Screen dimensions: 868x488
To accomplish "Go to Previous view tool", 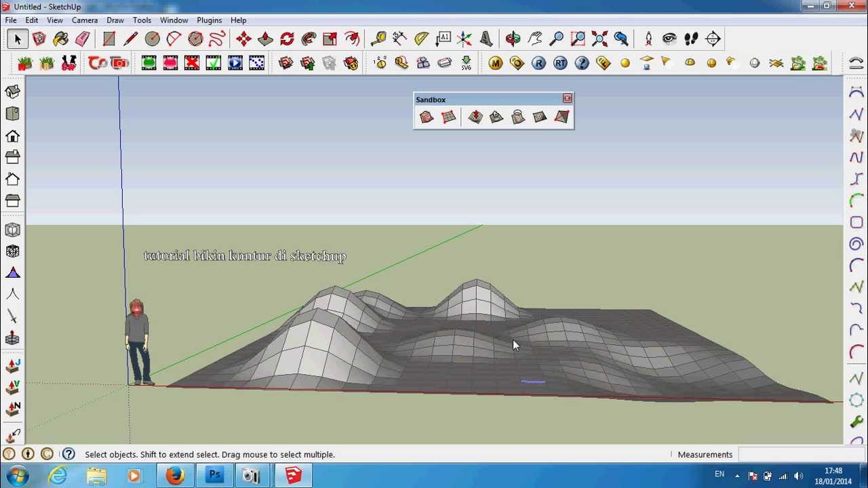I will click(x=622, y=39).
